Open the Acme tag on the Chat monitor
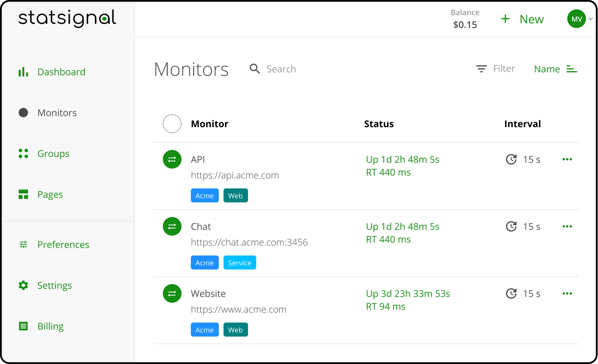 tap(205, 262)
